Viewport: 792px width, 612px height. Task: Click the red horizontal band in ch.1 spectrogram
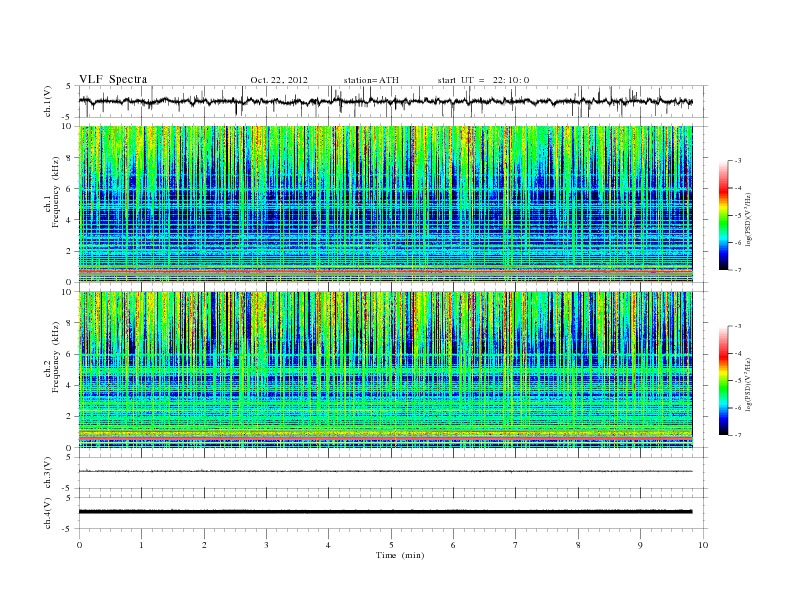[385, 271]
